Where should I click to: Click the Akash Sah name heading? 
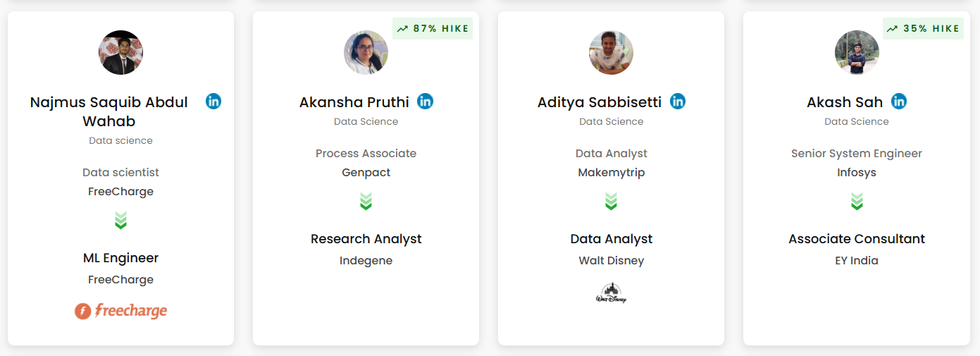click(x=845, y=102)
